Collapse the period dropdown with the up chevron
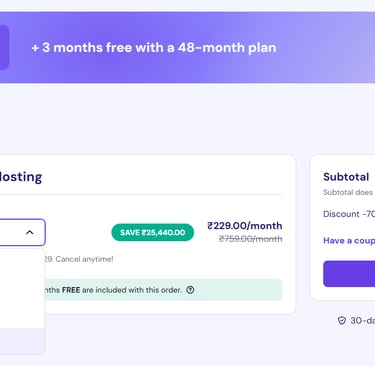The height and width of the screenshot is (366, 375). click(30, 232)
